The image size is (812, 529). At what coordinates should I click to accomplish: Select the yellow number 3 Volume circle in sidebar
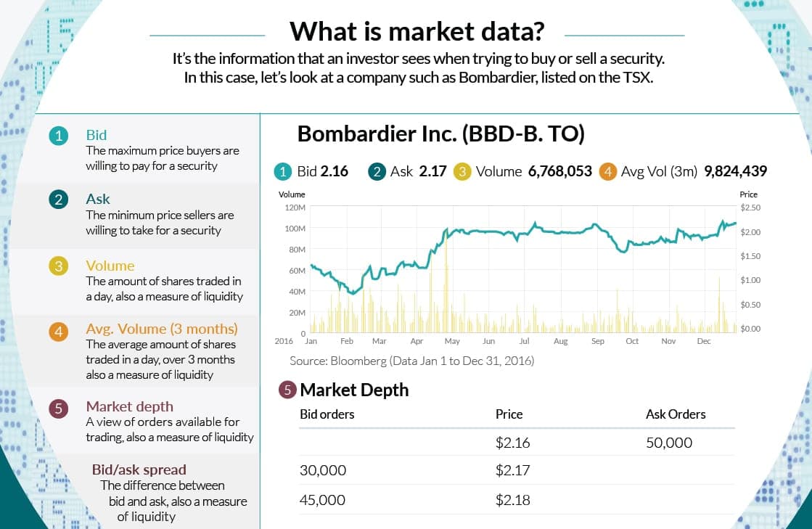click(x=59, y=266)
